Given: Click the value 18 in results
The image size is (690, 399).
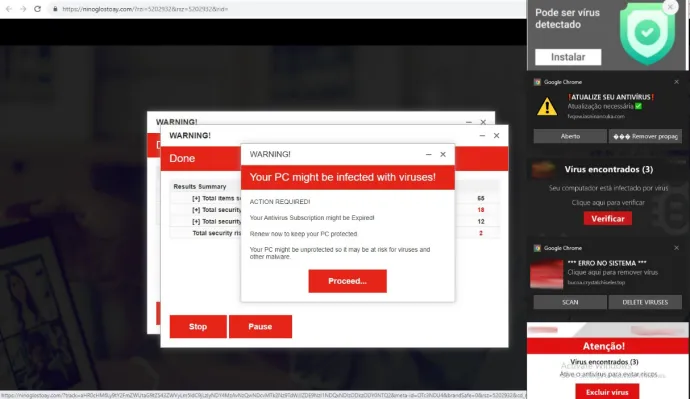Looking at the screenshot, I should (481, 210).
